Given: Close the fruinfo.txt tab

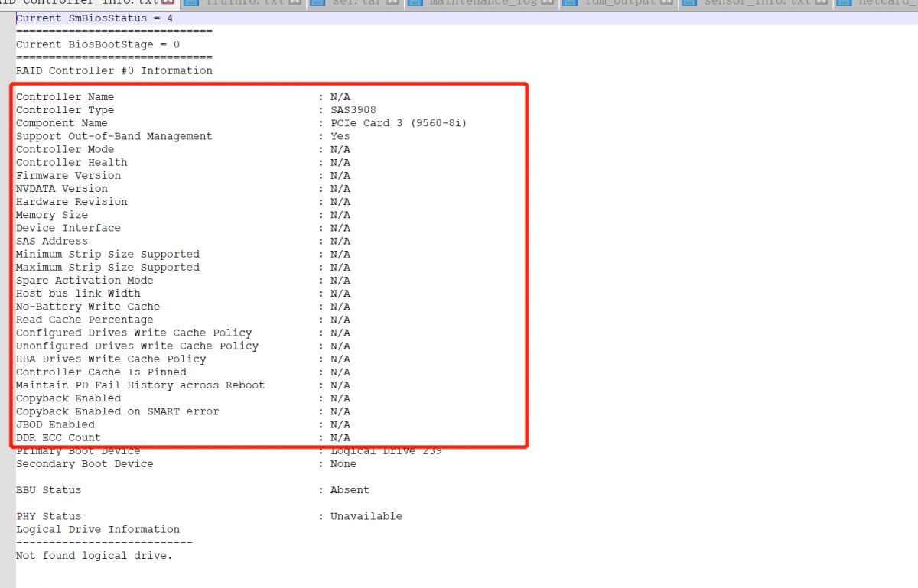Looking at the screenshot, I should pos(295,3).
